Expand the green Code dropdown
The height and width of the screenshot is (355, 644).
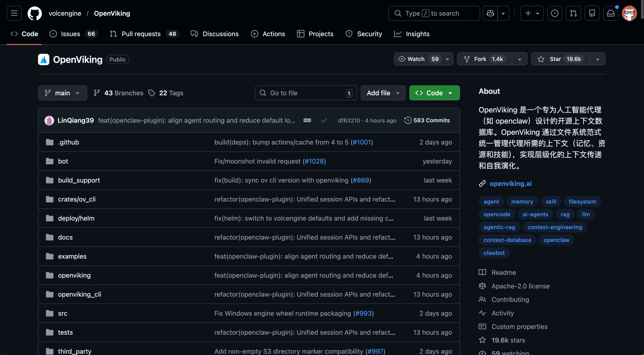(x=450, y=93)
